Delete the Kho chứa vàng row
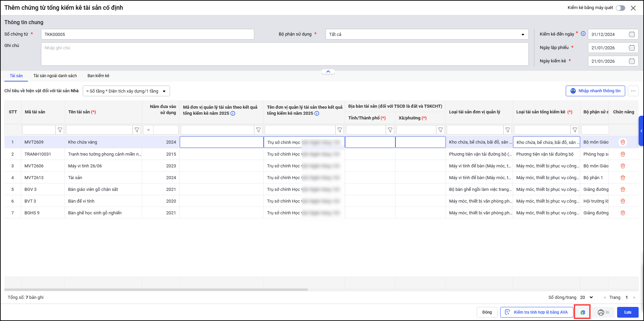Viewport: 644px width, 321px height. pos(622,142)
